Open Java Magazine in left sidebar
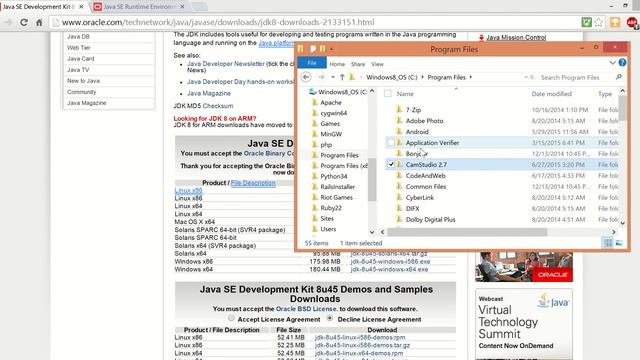This screenshot has height=360, width=640. point(87,103)
